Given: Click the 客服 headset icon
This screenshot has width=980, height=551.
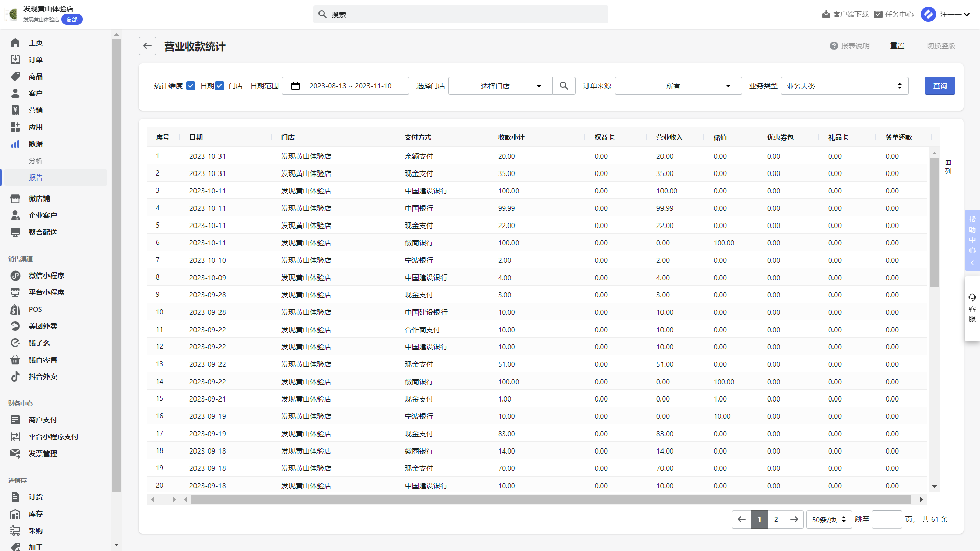Looking at the screenshot, I should [x=972, y=297].
